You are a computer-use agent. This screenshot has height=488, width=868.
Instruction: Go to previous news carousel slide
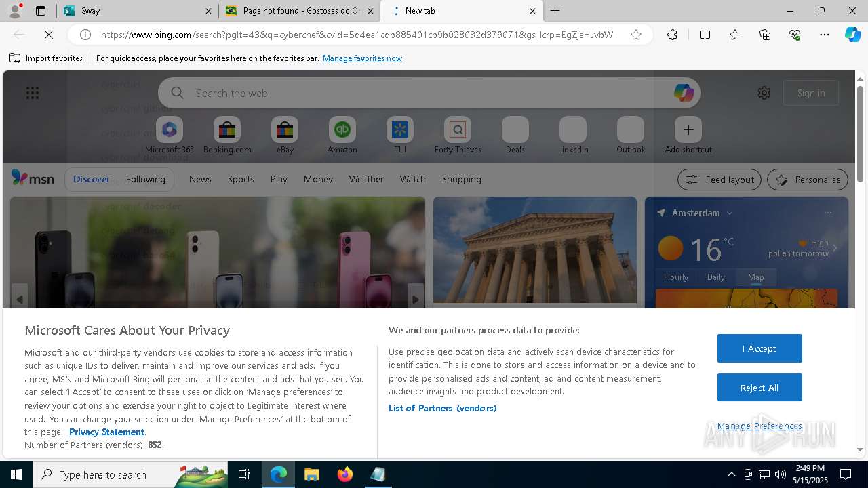click(20, 299)
